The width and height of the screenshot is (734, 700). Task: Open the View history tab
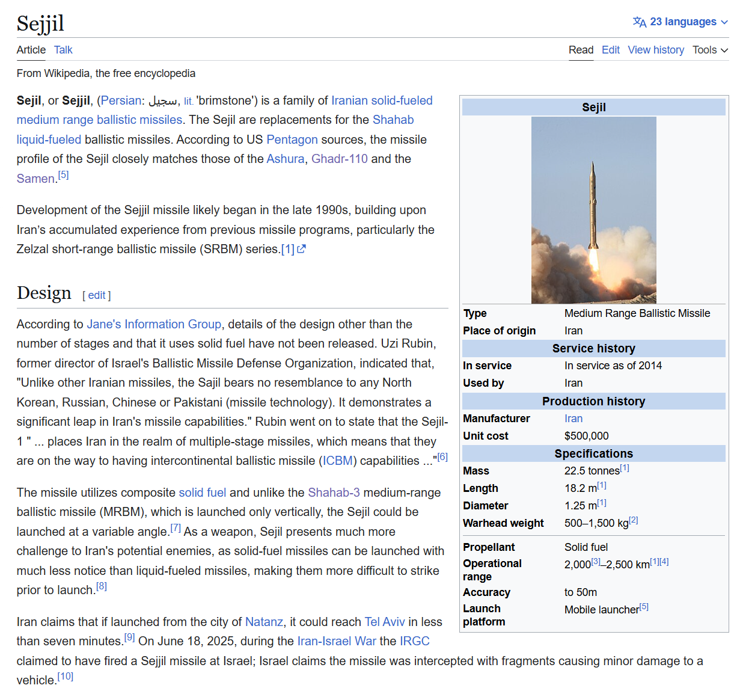pos(656,50)
